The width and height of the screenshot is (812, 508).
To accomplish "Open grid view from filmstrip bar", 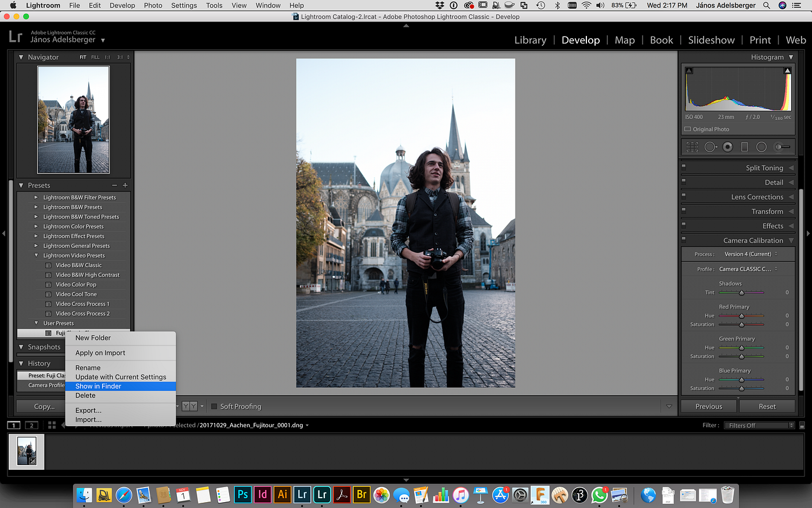I will pos(52,425).
